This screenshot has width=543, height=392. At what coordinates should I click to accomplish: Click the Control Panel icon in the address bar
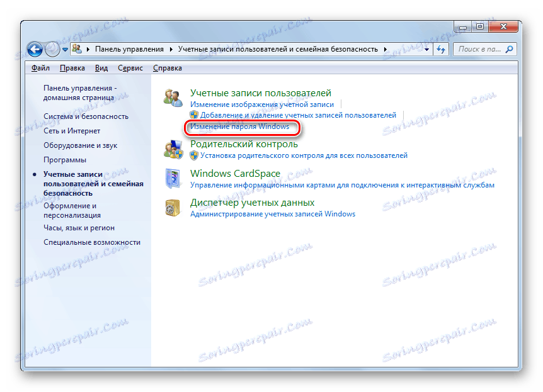pyautogui.click(x=77, y=48)
